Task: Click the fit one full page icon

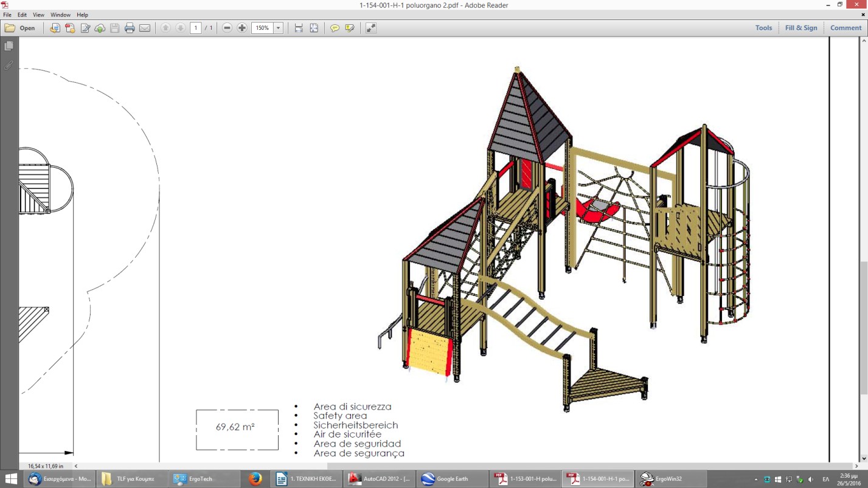Action: 314,28
